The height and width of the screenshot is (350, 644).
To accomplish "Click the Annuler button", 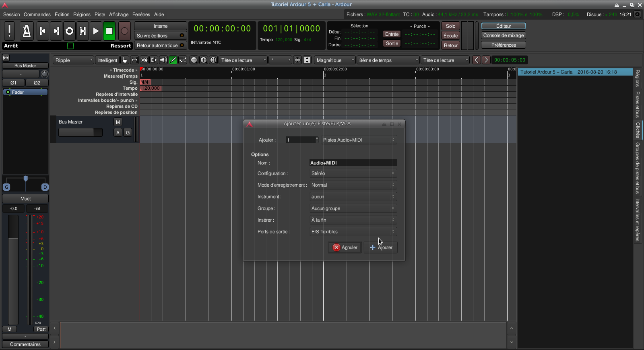I will (345, 247).
